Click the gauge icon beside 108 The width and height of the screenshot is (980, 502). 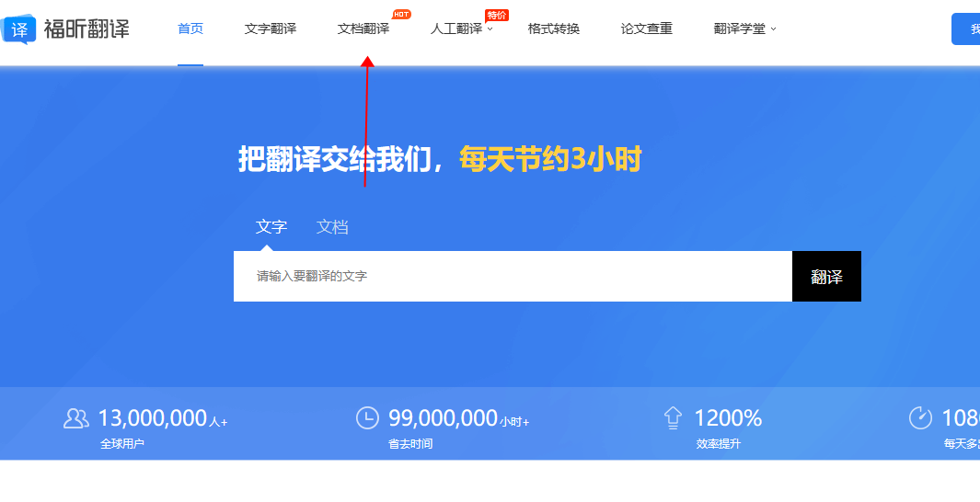pos(920,417)
